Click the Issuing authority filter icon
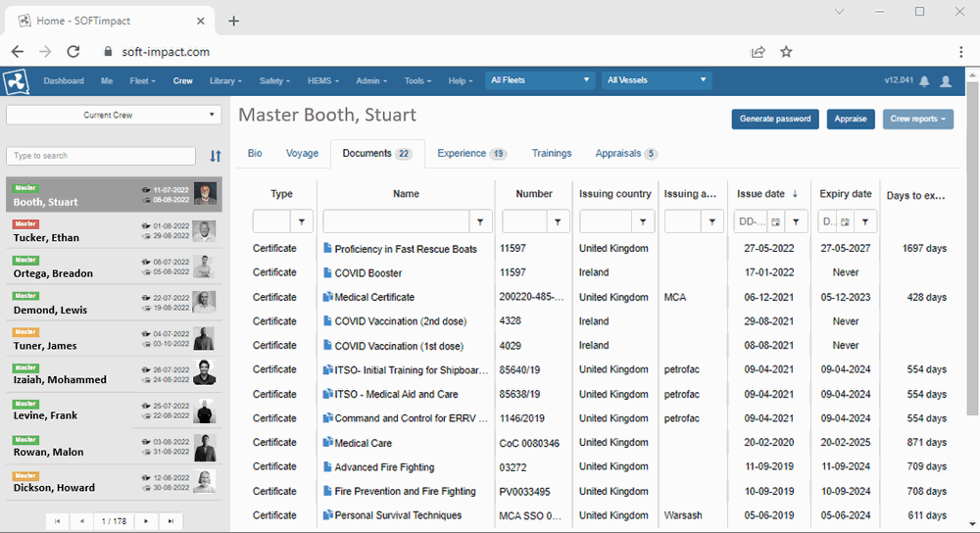980x533 pixels. 711,221
